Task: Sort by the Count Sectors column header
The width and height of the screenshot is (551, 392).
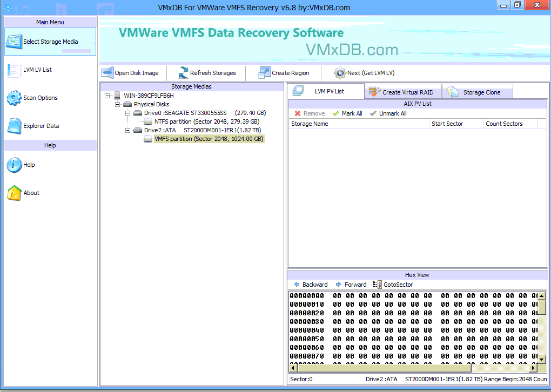Action: coord(510,124)
